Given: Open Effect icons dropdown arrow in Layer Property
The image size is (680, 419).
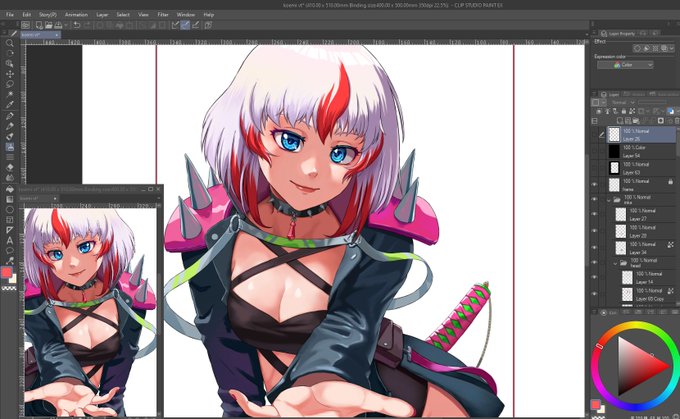Looking at the screenshot, I should 671,49.
